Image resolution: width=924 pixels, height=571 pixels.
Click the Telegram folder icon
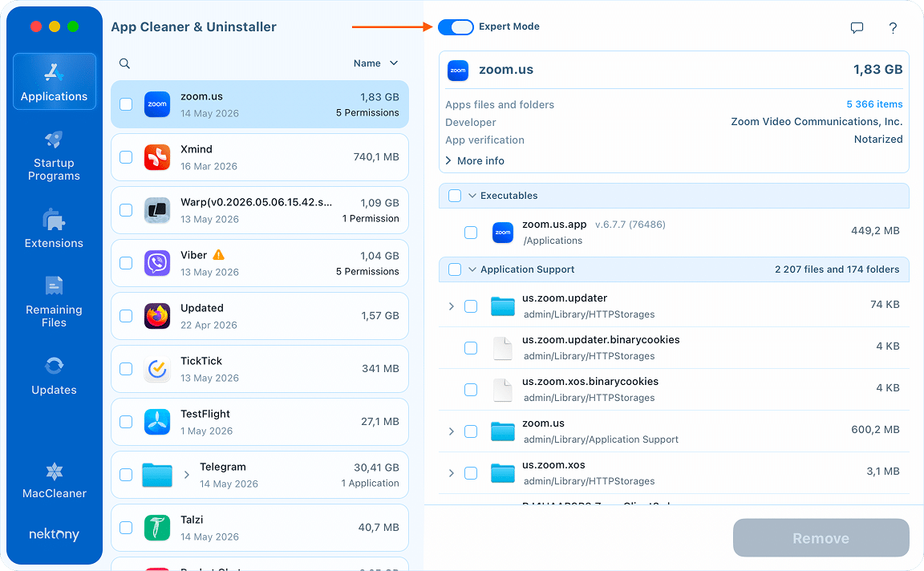[x=157, y=475]
